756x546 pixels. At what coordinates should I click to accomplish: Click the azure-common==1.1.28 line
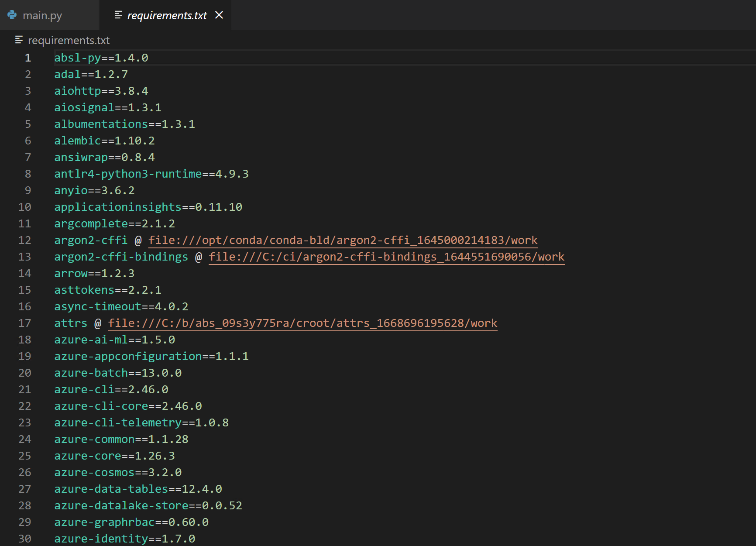[x=121, y=439]
